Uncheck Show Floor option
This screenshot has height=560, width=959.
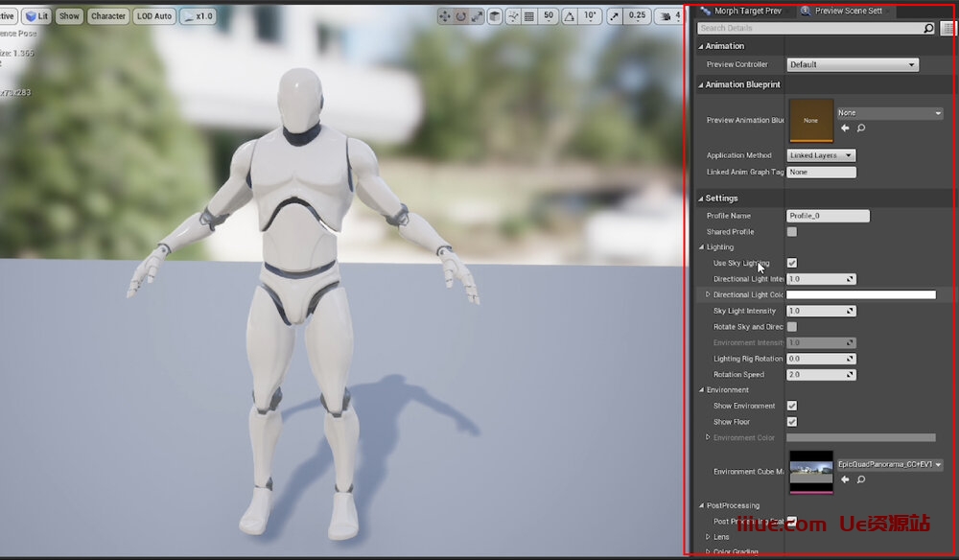coord(792,422)
